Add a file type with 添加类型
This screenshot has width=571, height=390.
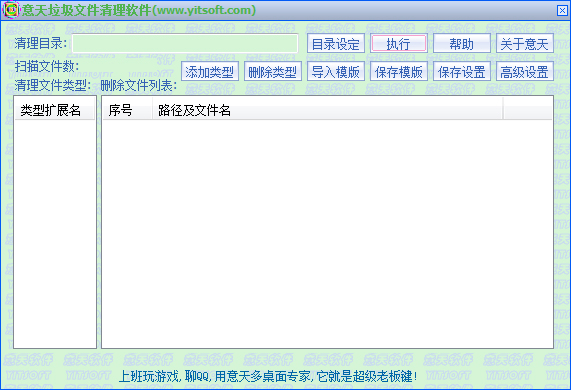(x=210, y=71)
